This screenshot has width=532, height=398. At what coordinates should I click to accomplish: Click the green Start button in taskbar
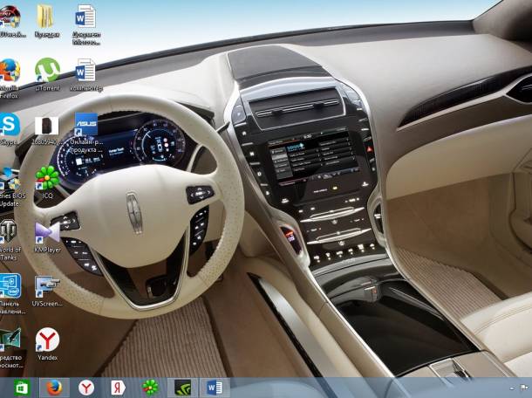coord(21,387)
